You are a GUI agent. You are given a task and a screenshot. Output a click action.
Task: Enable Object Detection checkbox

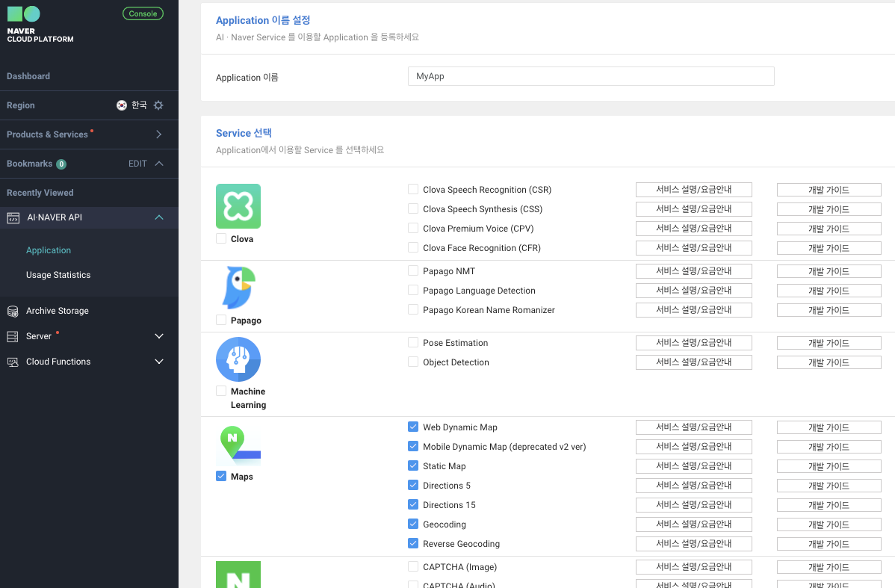click(412, 362)
